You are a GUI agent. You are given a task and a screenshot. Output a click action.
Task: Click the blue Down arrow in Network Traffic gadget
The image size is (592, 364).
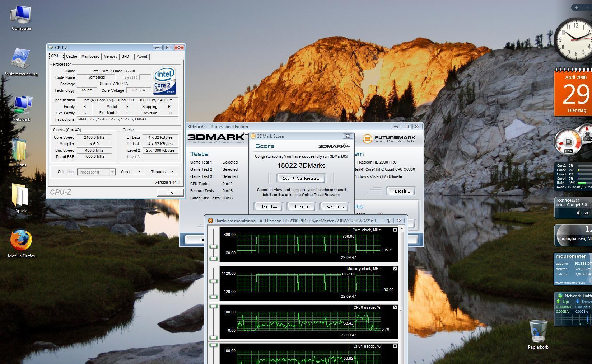point(578,302)
